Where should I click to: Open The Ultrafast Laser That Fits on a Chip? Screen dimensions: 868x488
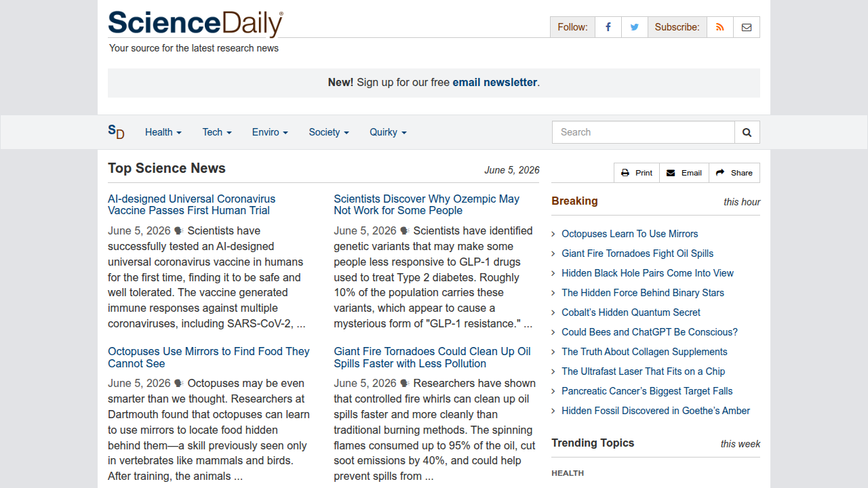click(x=643, y=371)
